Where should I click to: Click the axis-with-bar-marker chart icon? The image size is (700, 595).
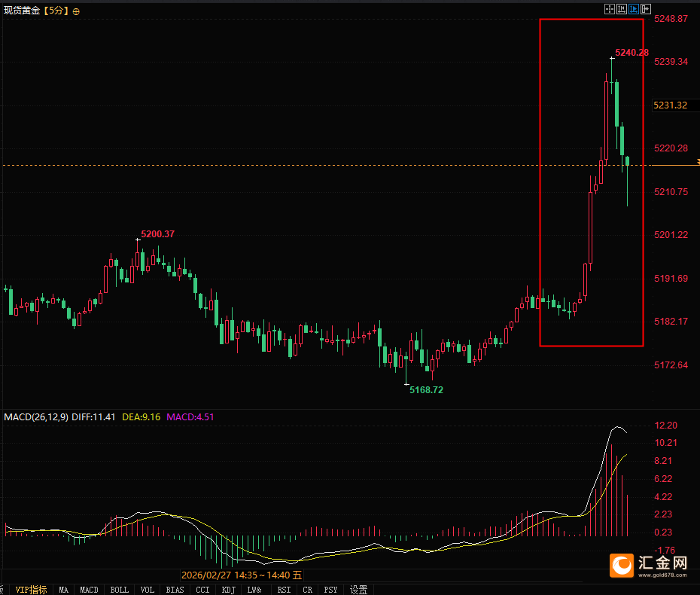[622, 9]
